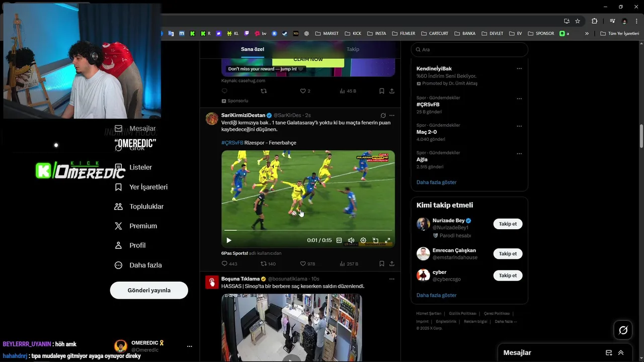The height and width of the screenshot is (362, 644).
Task: Compose new message in Mesajlar drawer
Action: (x=609, y=352)
